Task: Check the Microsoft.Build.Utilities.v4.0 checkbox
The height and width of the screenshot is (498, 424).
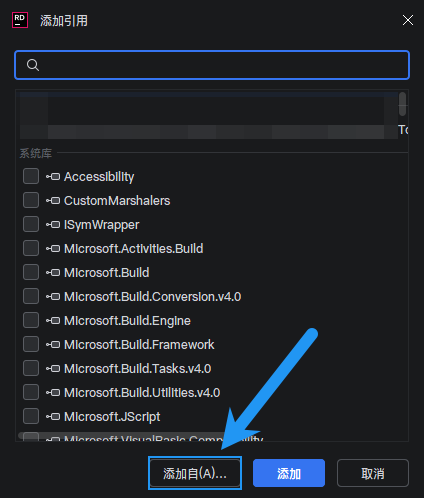Action: 31,392
